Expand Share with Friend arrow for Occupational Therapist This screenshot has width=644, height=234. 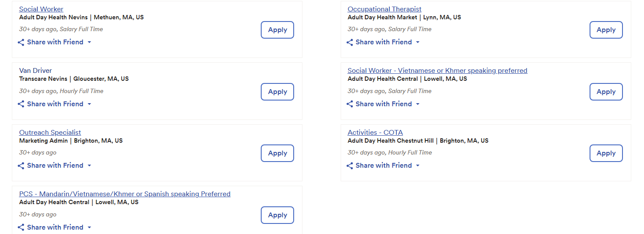[418, 43]
